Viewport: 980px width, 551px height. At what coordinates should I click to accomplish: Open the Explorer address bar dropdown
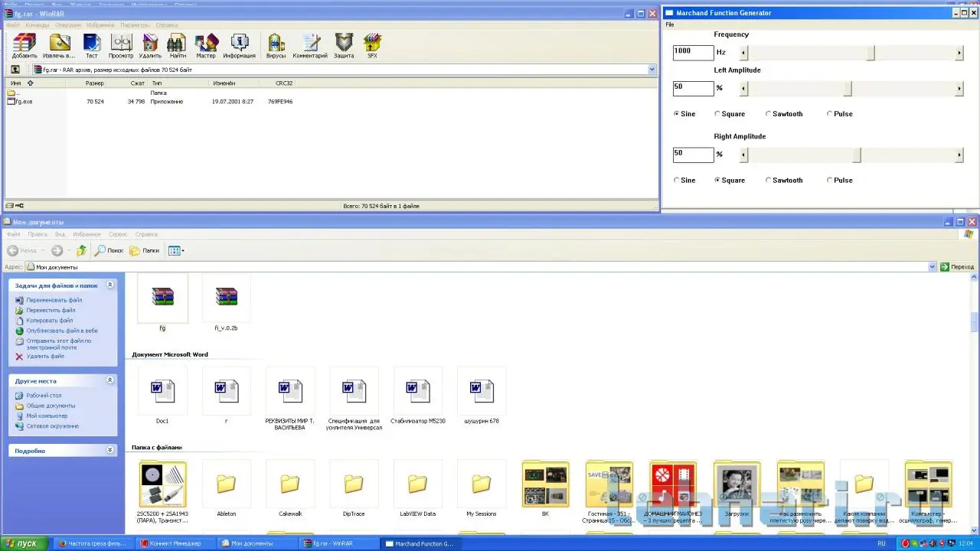click(x=933, y=267)
